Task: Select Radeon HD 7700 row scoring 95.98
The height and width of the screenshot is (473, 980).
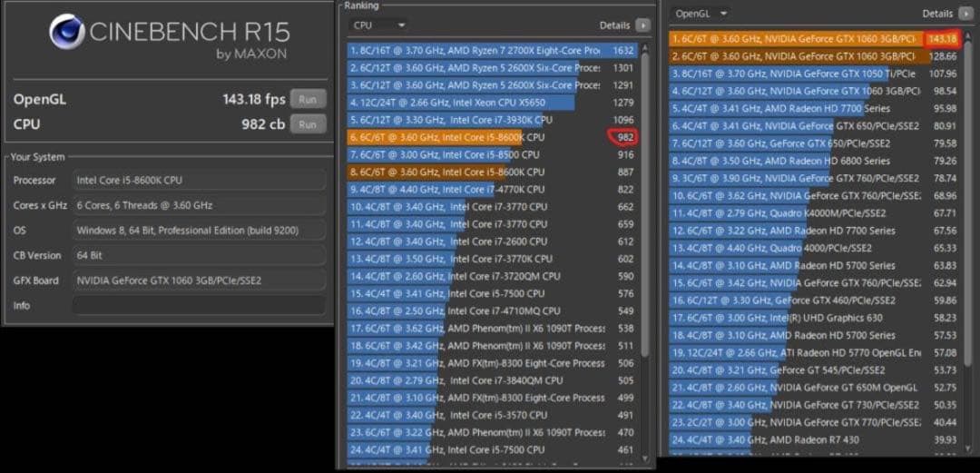Action: coord(814,109)
